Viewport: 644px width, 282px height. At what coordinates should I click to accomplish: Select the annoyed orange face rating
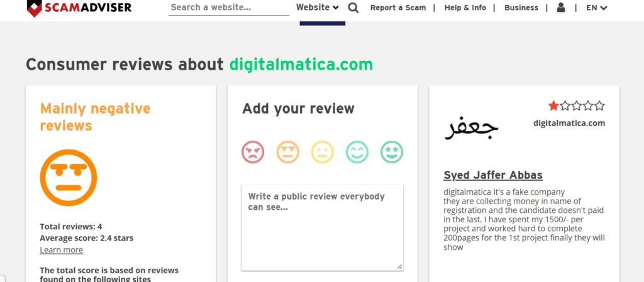(287, 152)
